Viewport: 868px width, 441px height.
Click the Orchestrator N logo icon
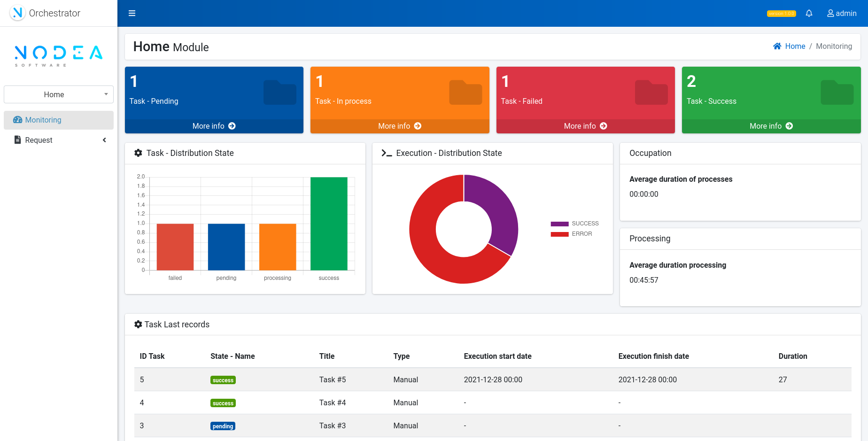(x=17, y=13)
